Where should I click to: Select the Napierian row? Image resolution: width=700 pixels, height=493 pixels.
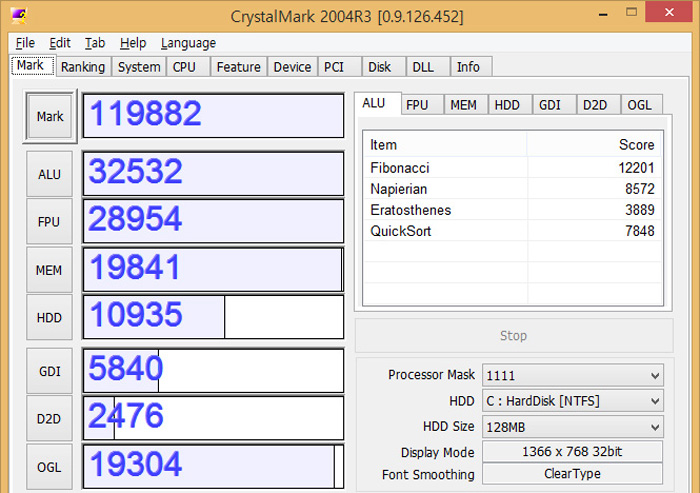(x=513, y=188)
